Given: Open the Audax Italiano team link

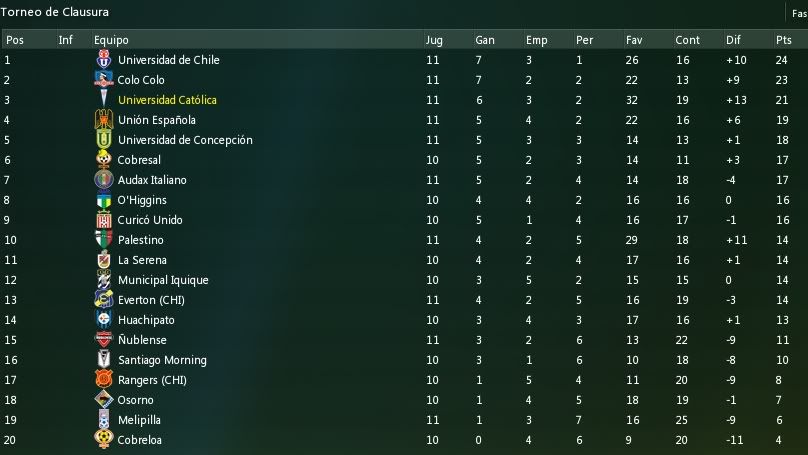Looking at the screenshot, I should (x=152, y=180).
